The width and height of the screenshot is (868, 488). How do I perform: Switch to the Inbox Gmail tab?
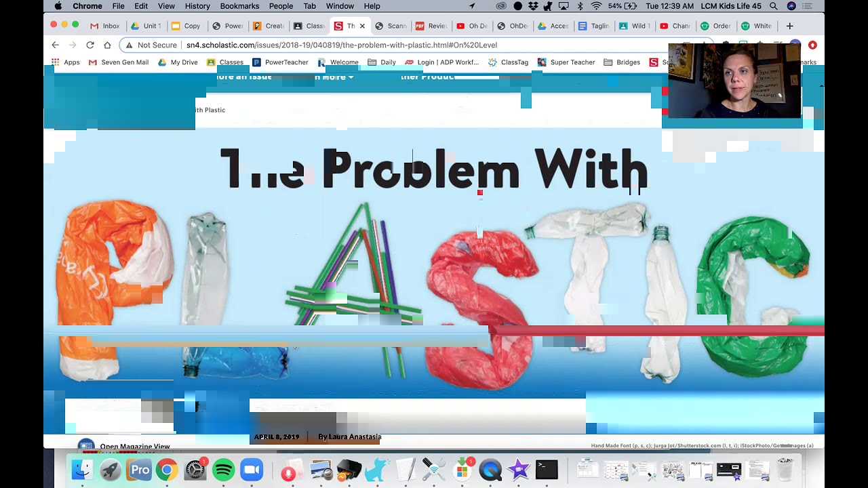pyautogui.click(x=105, y=26)
